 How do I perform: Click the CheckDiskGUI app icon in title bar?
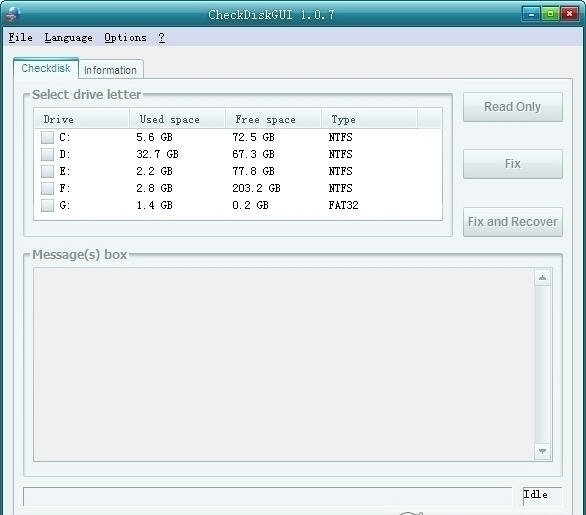(x=13, y=14)
